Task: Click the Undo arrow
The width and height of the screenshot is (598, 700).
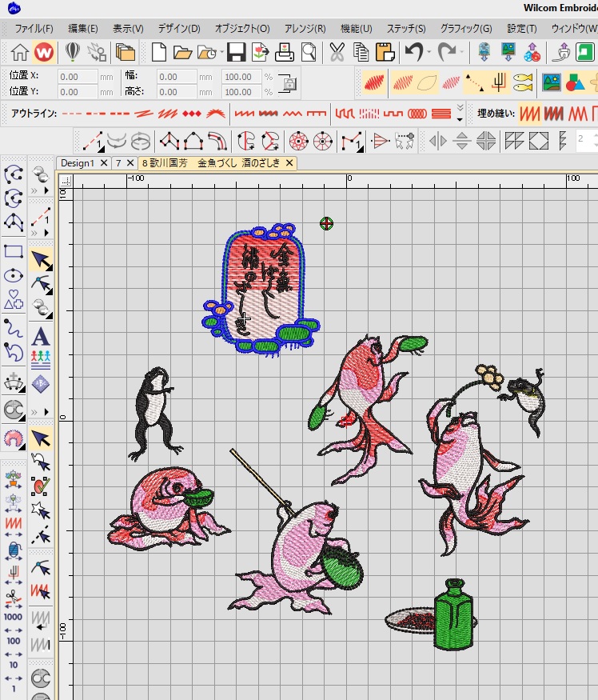Action: [x=413, y=52]
